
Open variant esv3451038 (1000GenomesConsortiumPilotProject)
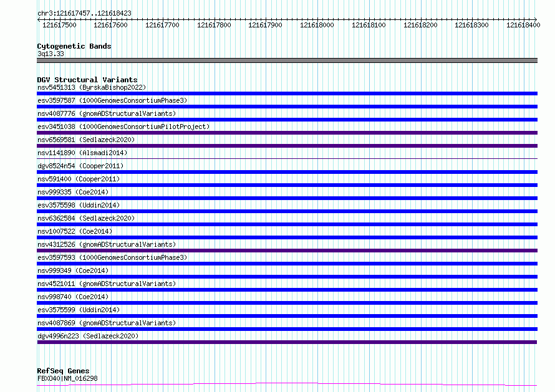click(123, 127)
